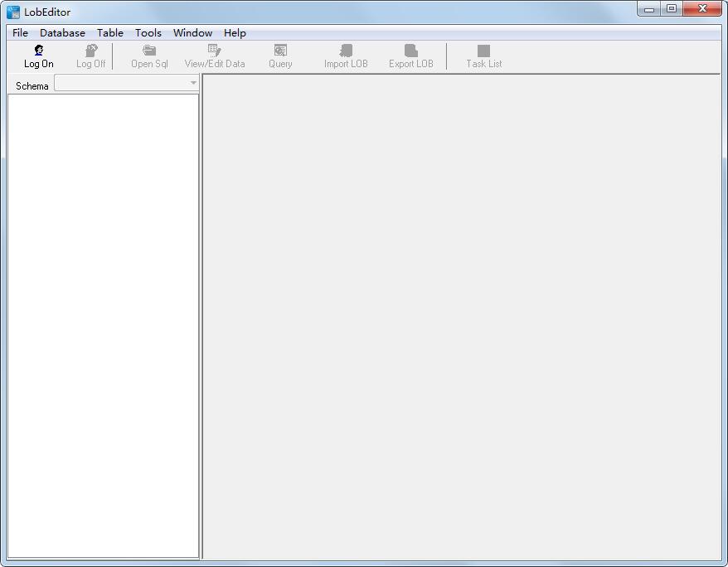Open the Tools menu
The image size is (728, 567).
148,33
